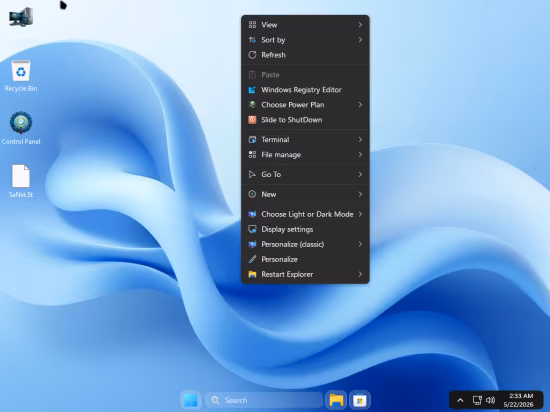Expand the Sort by submenu chevron
The height and width of the screenshot is (412, 550).
point(360,40)
